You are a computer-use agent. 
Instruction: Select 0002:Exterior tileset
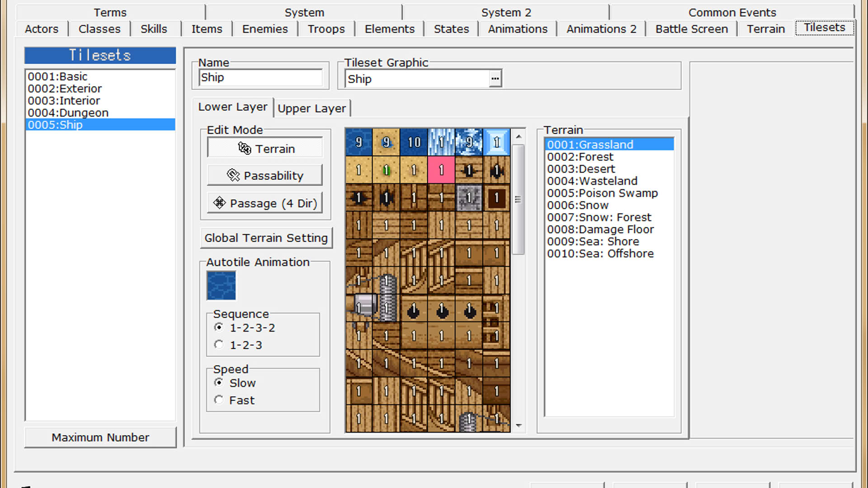coord(100,89)
